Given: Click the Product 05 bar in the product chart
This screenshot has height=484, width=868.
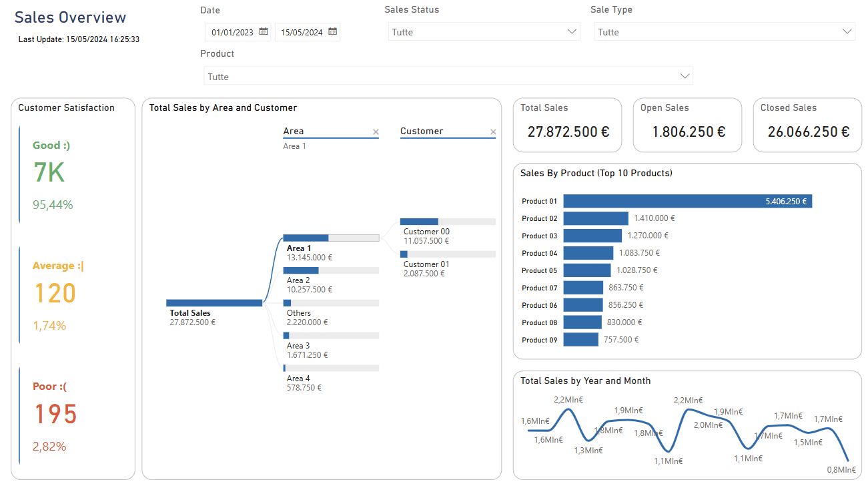Looking at the screenshot, I should 587,270.
